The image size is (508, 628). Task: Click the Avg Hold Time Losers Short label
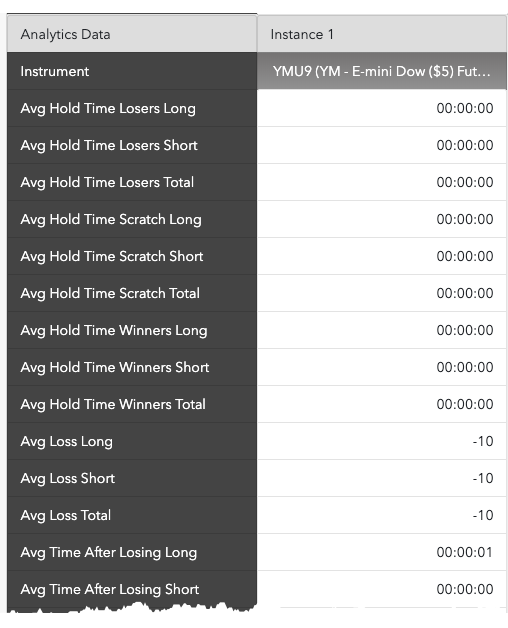109,145
